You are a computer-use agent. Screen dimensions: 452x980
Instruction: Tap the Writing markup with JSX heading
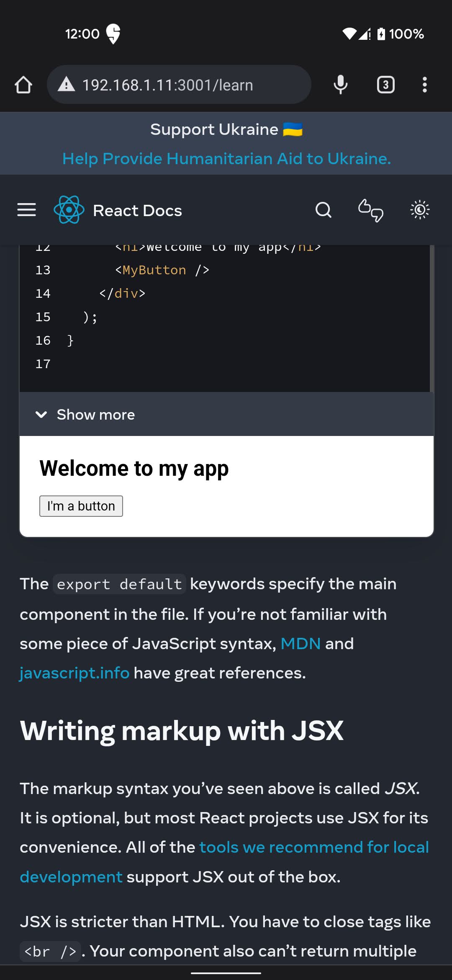182,731
